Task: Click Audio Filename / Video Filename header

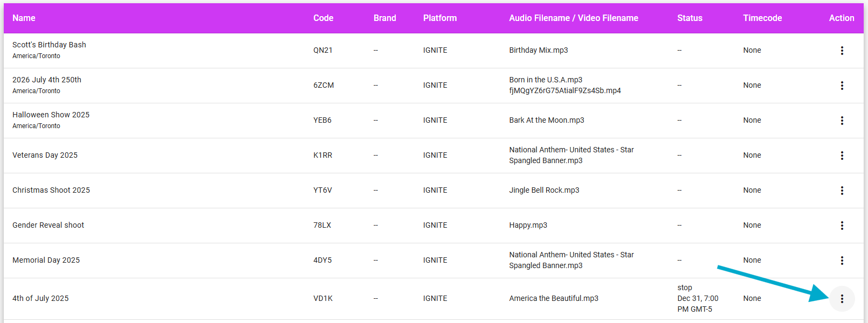Action: point(573,18)
